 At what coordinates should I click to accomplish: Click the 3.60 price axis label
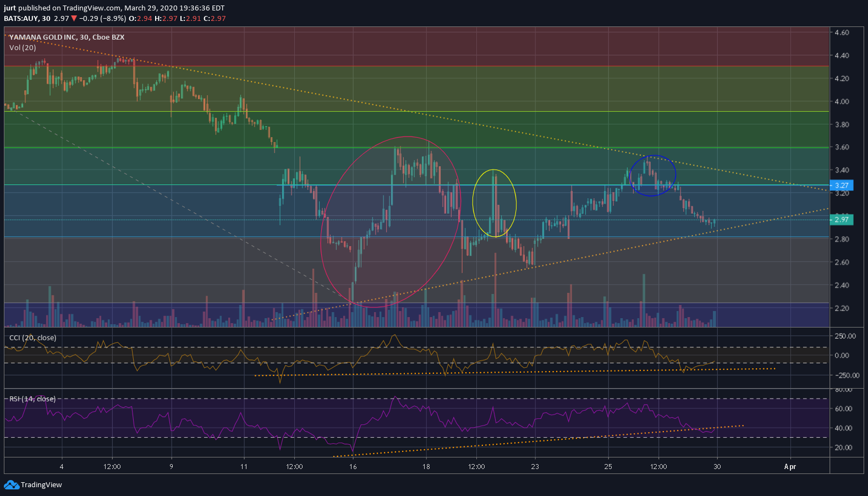(x=842, y=148)
